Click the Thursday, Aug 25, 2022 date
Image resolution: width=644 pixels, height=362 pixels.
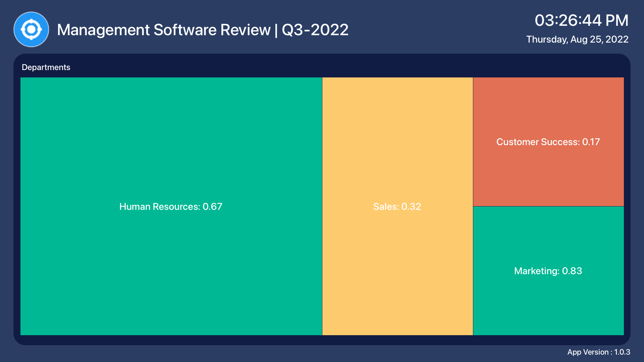coord(577,40)
